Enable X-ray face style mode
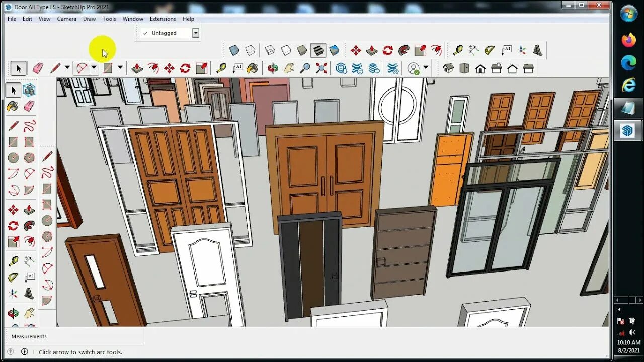This screenshot has height=362, width=644. tap(233, 50)
